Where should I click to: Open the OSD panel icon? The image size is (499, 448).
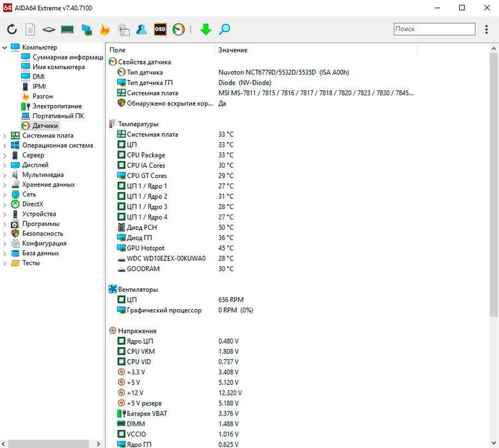(x=160, y=29)
